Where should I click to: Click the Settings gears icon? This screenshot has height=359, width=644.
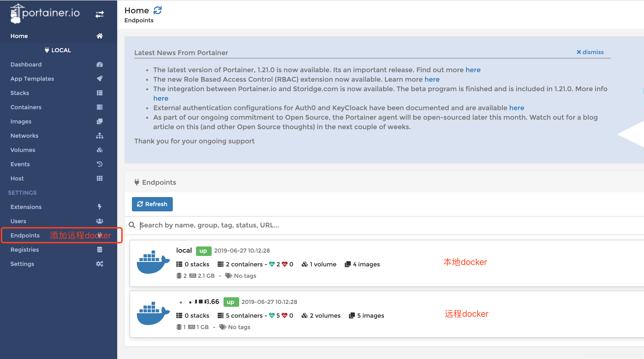99,264
